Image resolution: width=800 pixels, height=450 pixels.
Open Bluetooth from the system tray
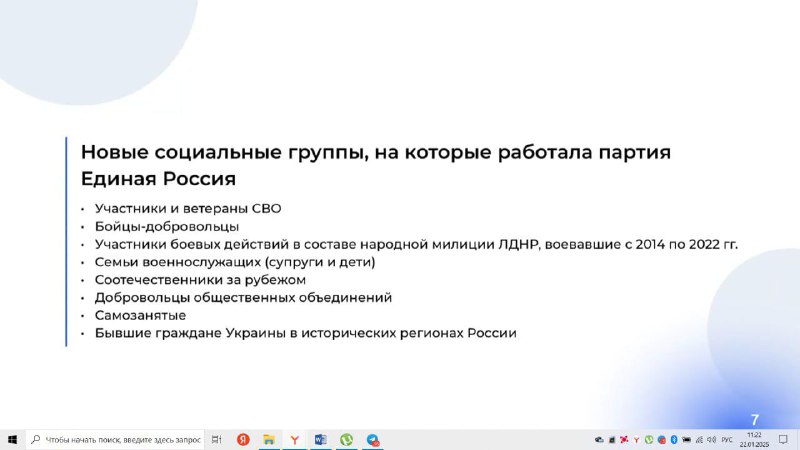673,440
